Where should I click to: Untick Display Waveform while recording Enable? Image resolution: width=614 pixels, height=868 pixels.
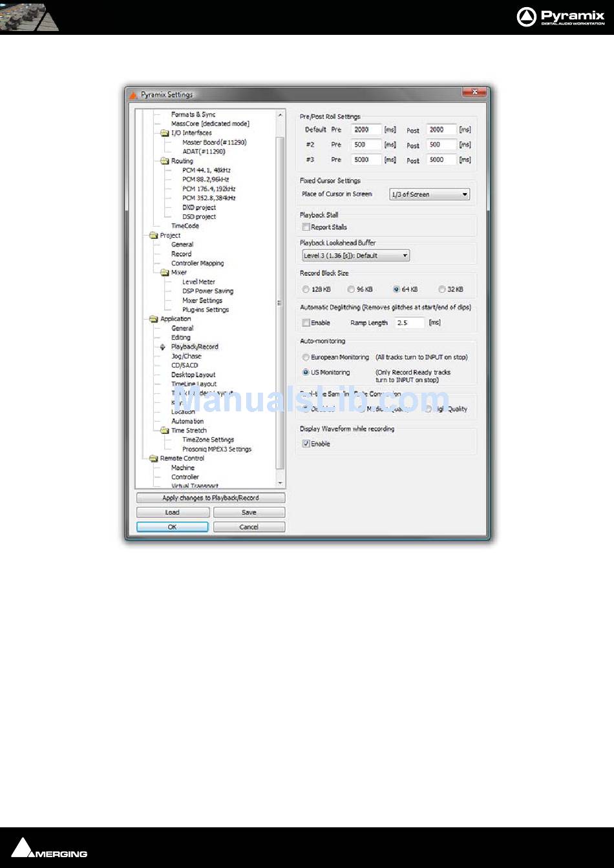click(306, 444)
